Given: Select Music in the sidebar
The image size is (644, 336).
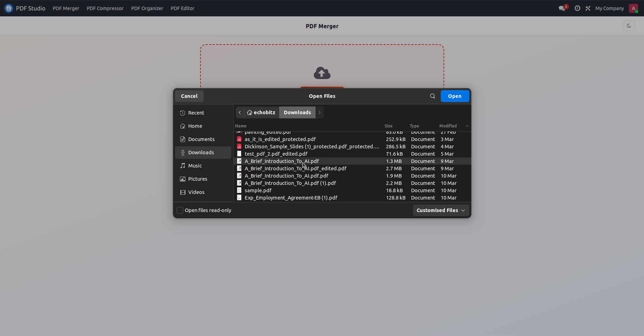Looking at the screenshot, I should (x=203, y=166).
